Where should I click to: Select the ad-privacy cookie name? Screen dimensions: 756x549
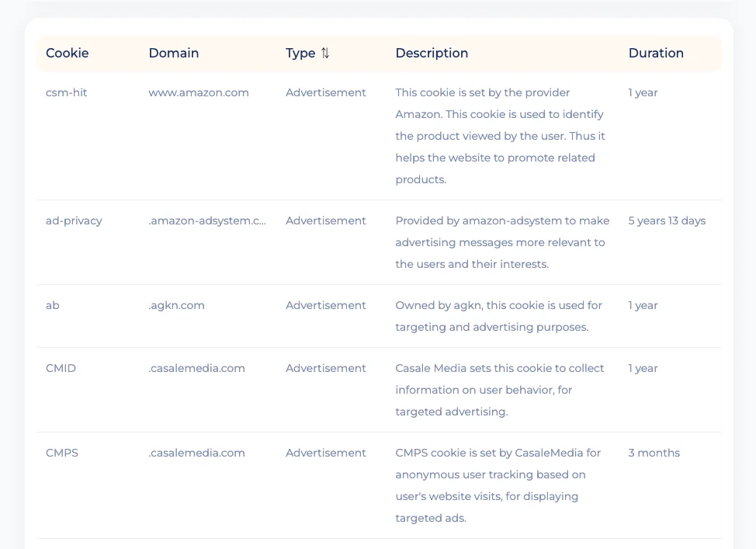(74, 221)
